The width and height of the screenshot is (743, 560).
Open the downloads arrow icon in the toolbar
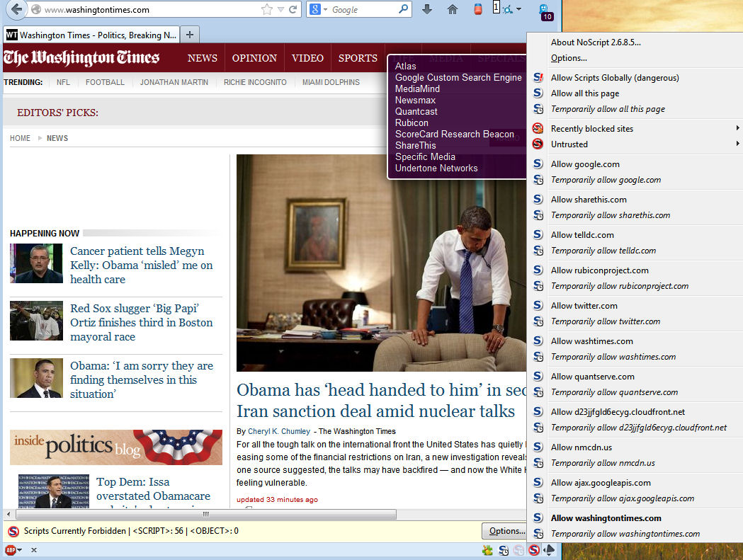click(x=426, y=10)
